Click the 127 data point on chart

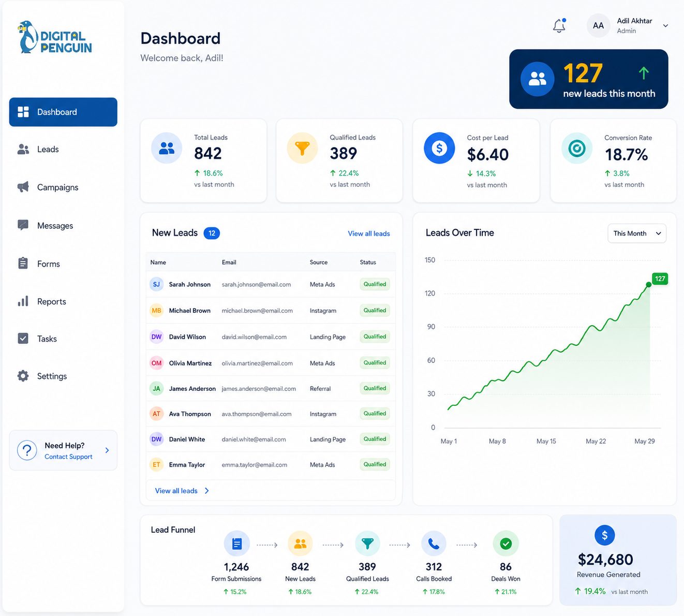[x=649, y=285]
